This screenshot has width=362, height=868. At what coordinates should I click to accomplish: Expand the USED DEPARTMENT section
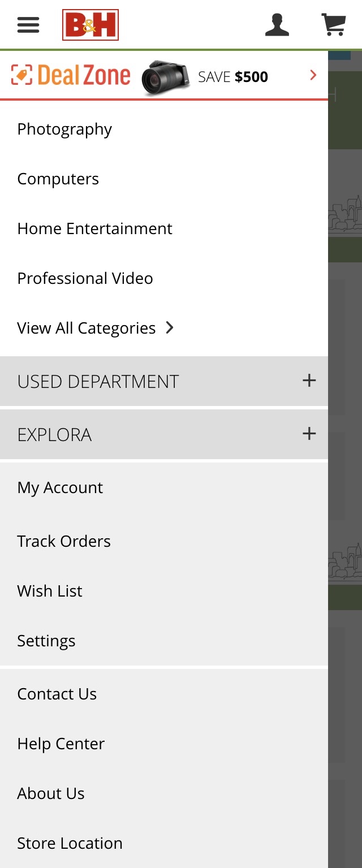(x=164, y=381)
